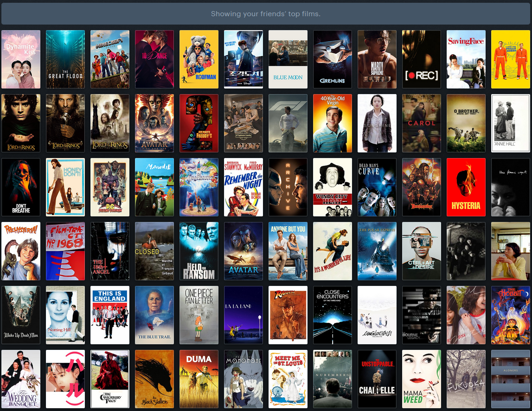Open the Avatar Fire and Ash poster
Screen dimensions: 532x411
[154, 123]
